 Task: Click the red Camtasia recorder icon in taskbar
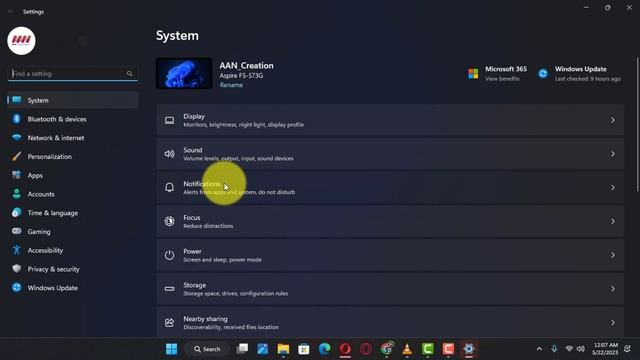tap(448, 349)
